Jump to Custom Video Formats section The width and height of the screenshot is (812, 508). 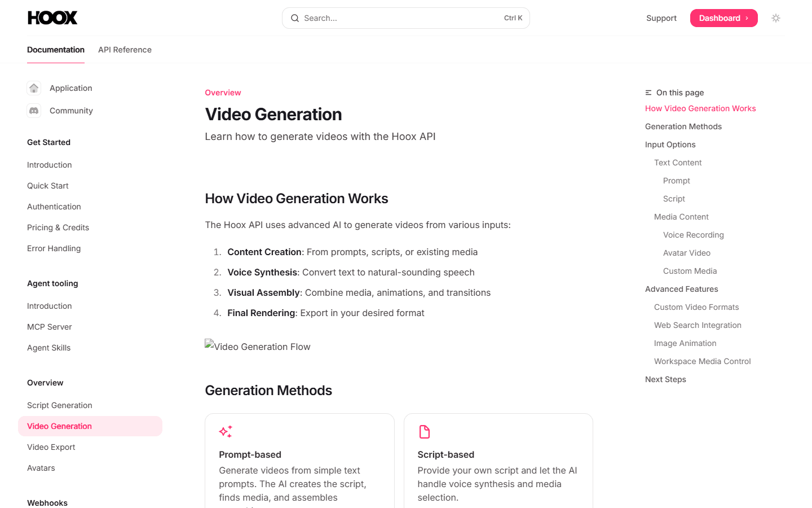click(x=696, y=307)
